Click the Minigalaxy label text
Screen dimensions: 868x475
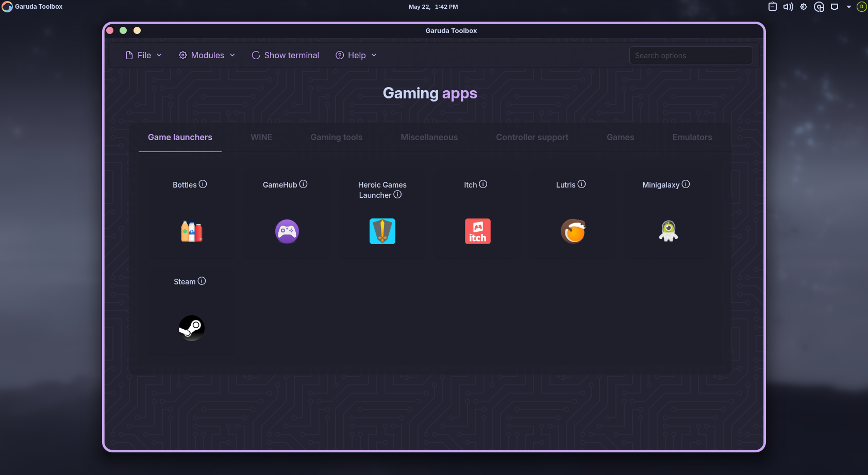tap(661, 184)
